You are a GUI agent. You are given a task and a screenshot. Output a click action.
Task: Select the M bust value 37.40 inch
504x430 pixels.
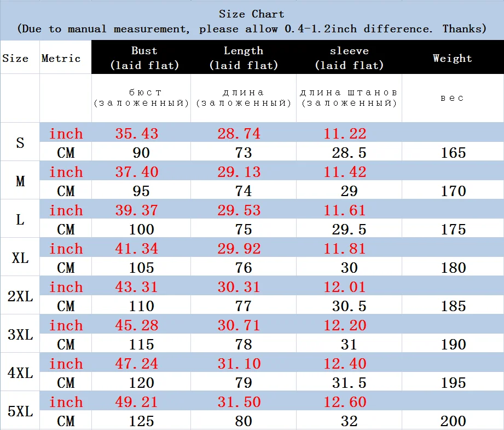coord(137,171)
